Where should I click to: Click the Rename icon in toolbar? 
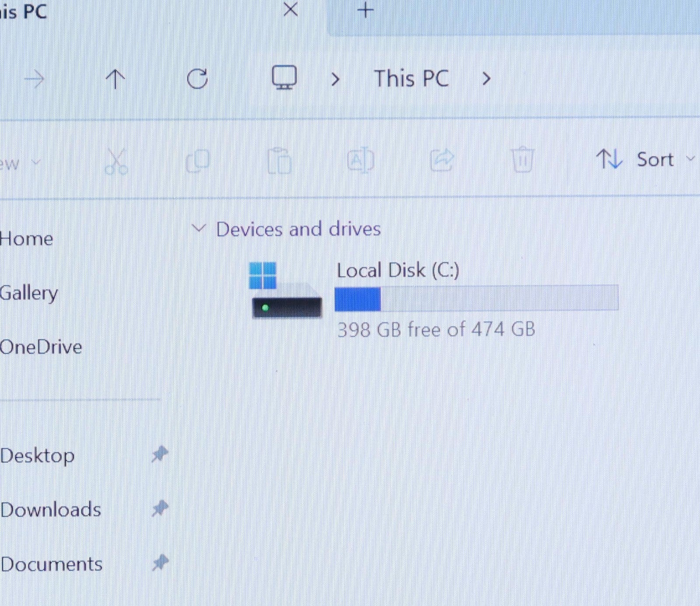pyautogui.click(x=360, y=161)
